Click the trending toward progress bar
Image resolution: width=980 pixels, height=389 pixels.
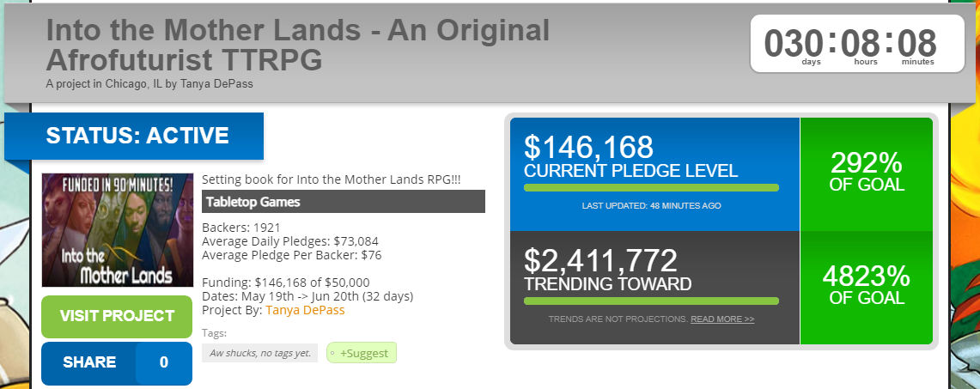coord(651,301)
